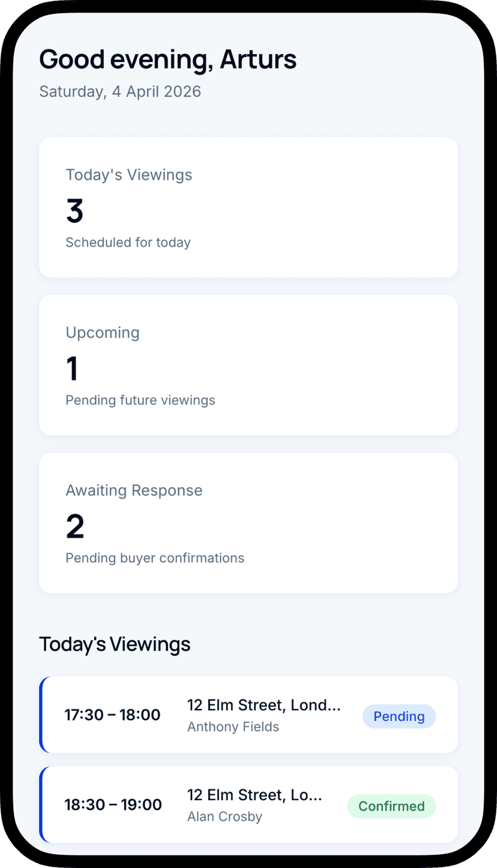Viewport: 497px width, 868px height.
Task: Tap buyer name Alan Crosby
Action: (x=224, y=816)
